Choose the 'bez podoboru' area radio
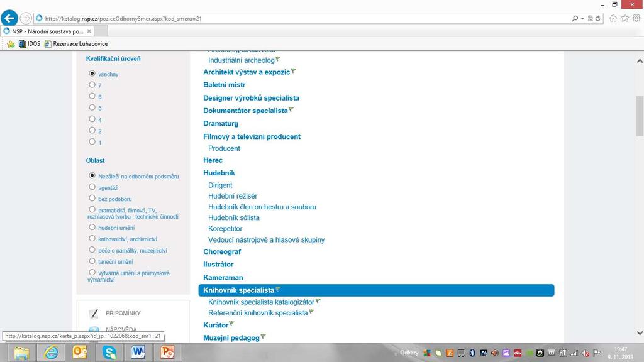Viewport: 644px width, 362px height. point(92,198)
